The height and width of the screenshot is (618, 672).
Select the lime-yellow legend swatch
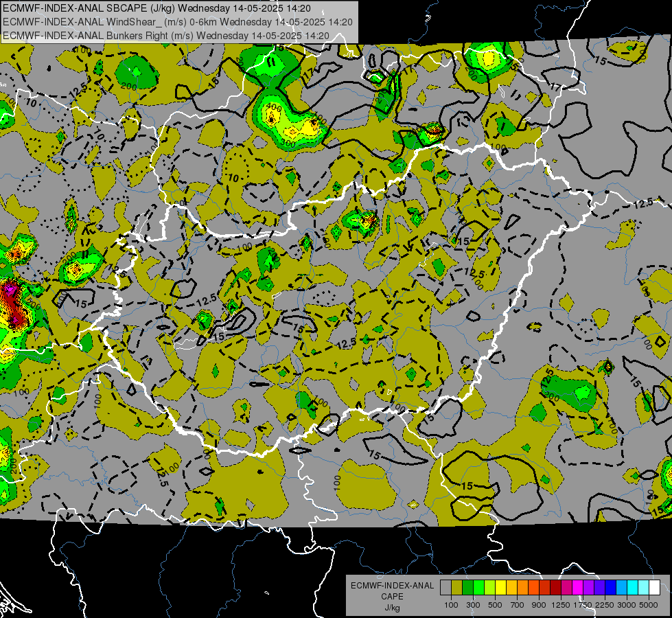(x=489, y=588)
